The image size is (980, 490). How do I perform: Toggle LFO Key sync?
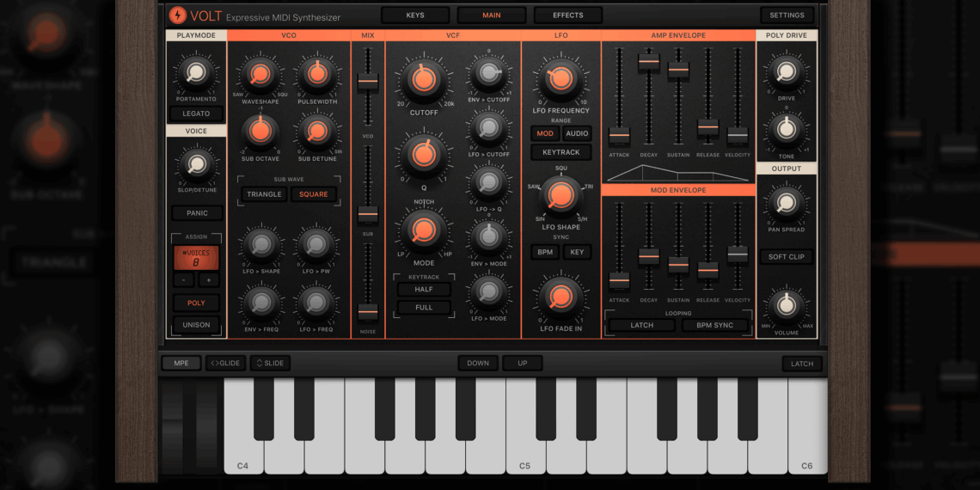tap(576, 253)
